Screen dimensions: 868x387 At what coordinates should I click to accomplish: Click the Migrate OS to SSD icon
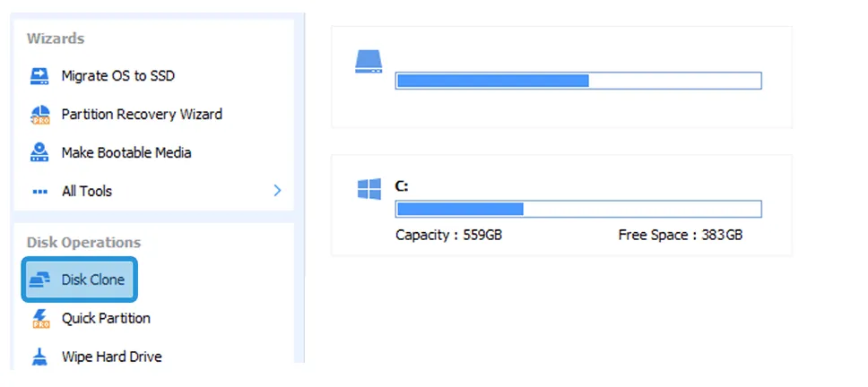point(39,76)
